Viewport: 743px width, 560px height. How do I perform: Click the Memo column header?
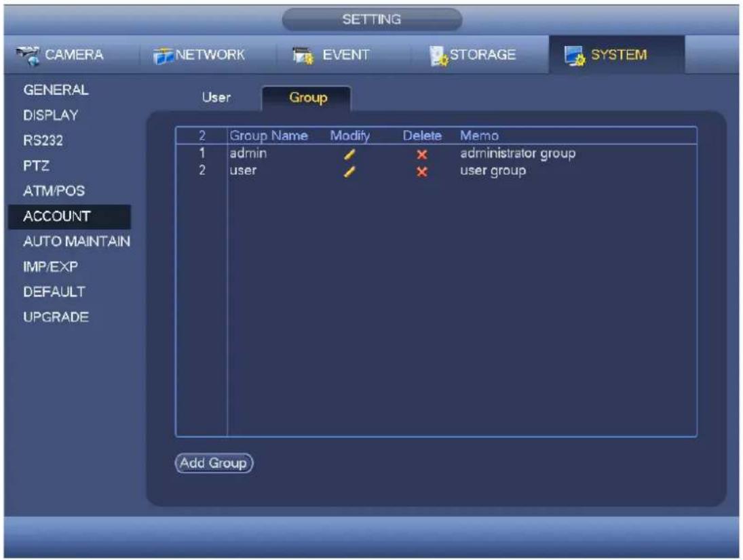[479, 136]
